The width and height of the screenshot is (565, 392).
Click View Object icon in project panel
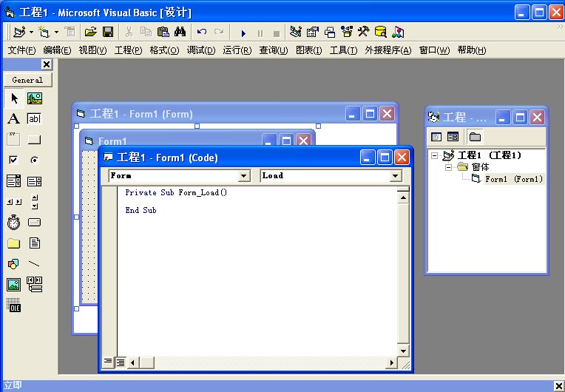pos(453,137)
